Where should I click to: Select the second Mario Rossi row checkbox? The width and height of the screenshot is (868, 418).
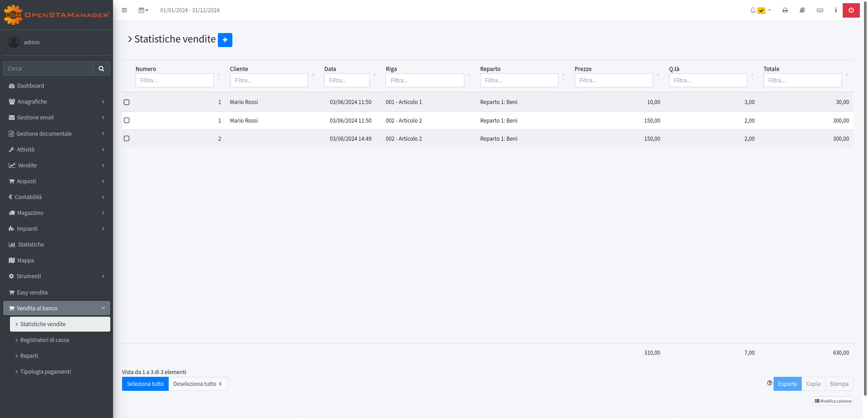tap(127, 120)
